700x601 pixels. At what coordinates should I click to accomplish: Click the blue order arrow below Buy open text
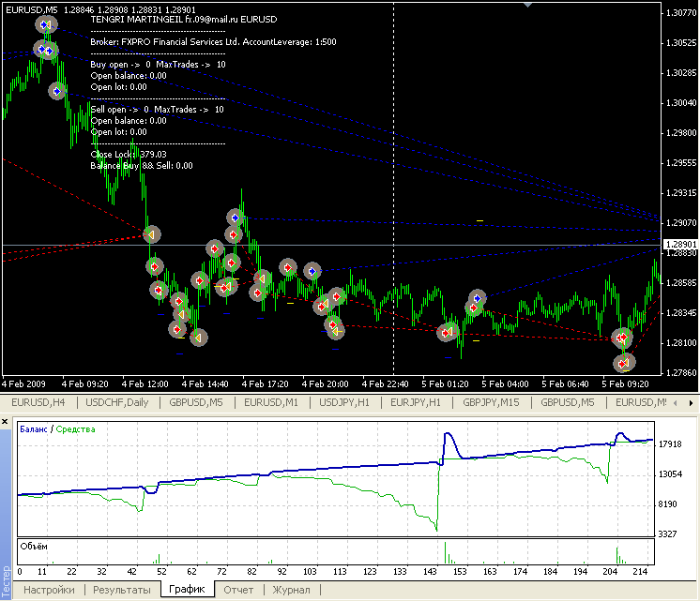(x=57, y=91)
